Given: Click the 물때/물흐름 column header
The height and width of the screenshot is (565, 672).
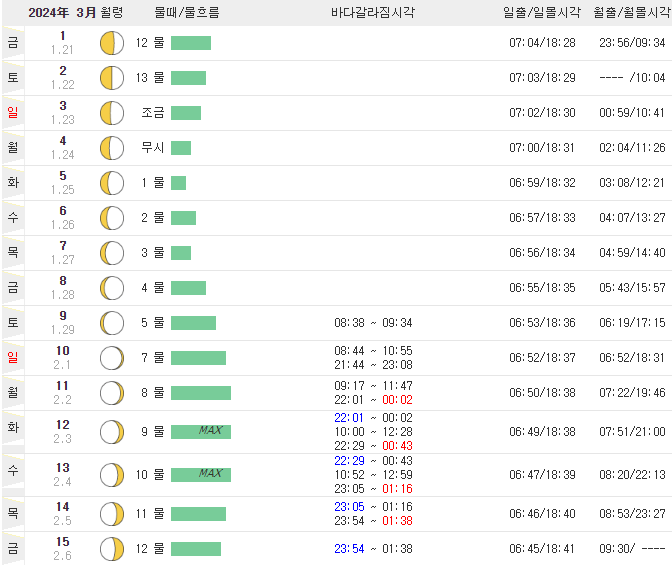Looking at the screenshot, I should point(187,12).
